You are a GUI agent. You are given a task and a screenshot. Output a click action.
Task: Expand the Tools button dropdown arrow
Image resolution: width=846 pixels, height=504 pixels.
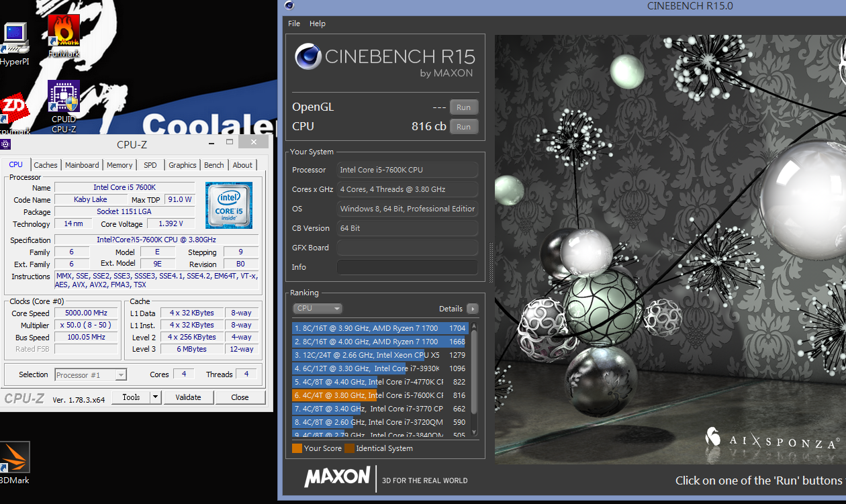point(156,397)
